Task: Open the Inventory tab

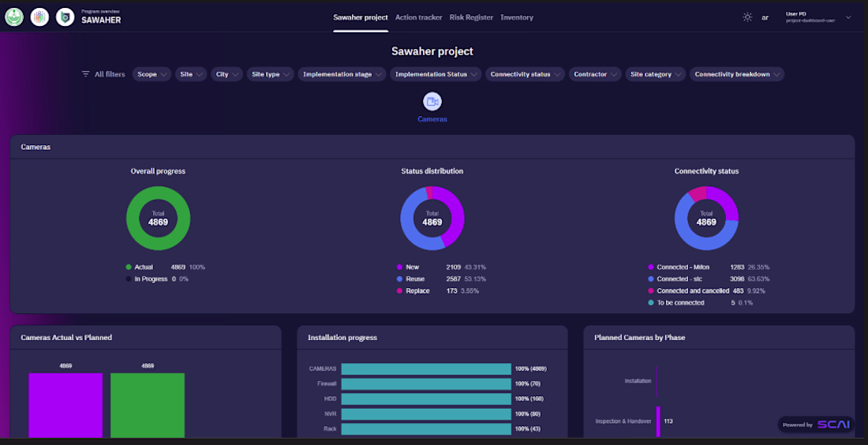Action: pos(517,17)
